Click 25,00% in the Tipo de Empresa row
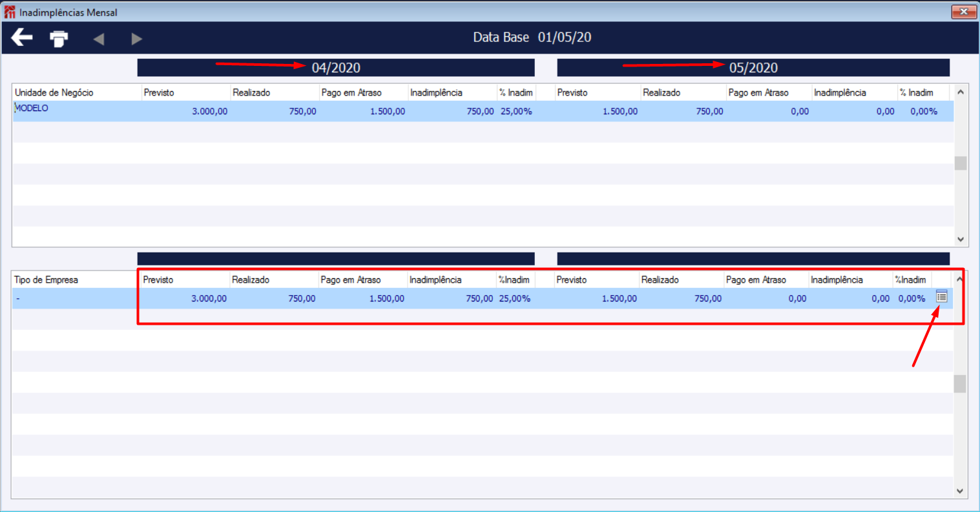The image size is (980, 512). pyautogui.click(x=515, y=298)
